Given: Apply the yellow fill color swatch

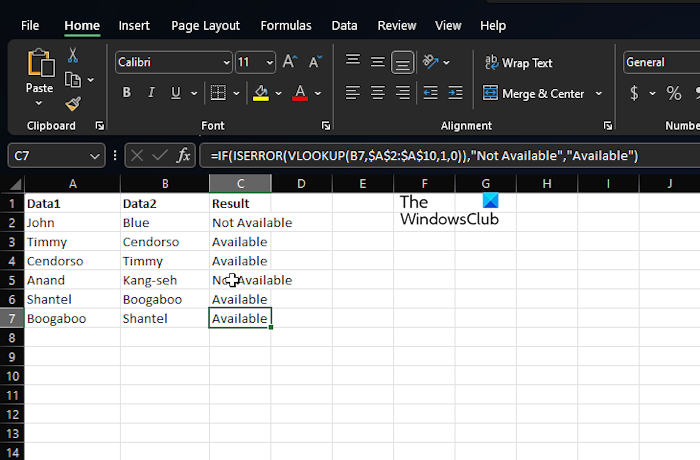Looking at the screenshot, I should [x=260, y=93].
